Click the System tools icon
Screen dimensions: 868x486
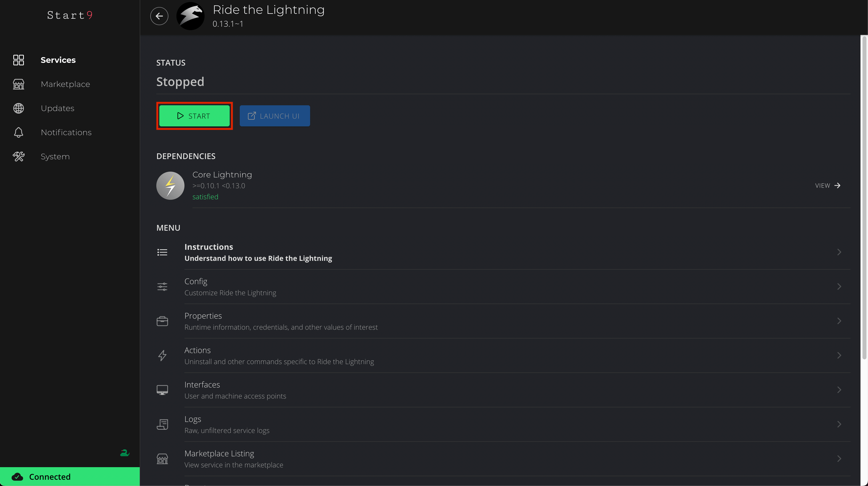19,156
